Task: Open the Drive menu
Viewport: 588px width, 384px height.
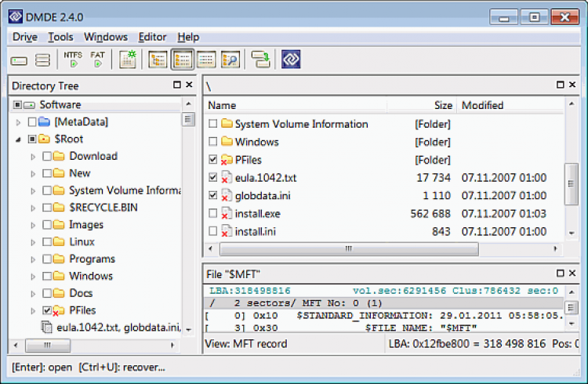Action: point(25,37)
